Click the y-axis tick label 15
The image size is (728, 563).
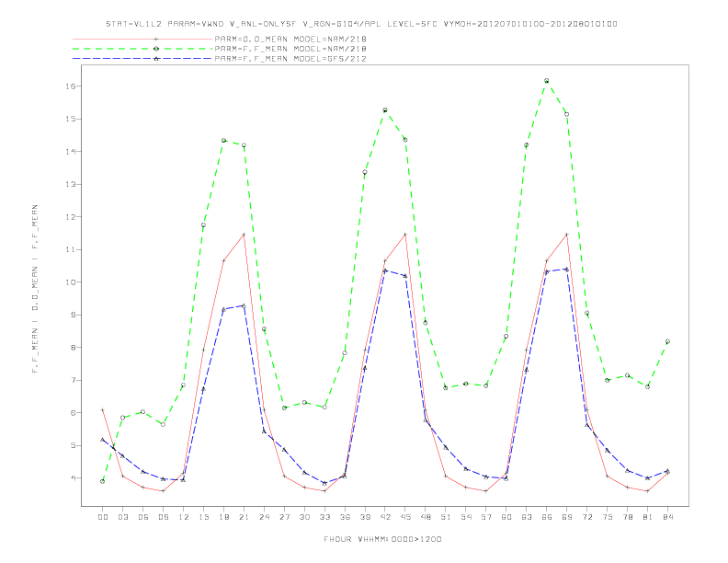[71, 119]
